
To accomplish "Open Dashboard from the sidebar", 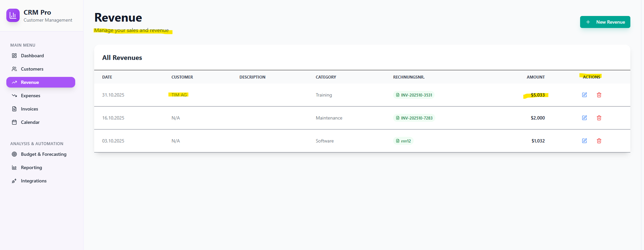I will point(41,56).
